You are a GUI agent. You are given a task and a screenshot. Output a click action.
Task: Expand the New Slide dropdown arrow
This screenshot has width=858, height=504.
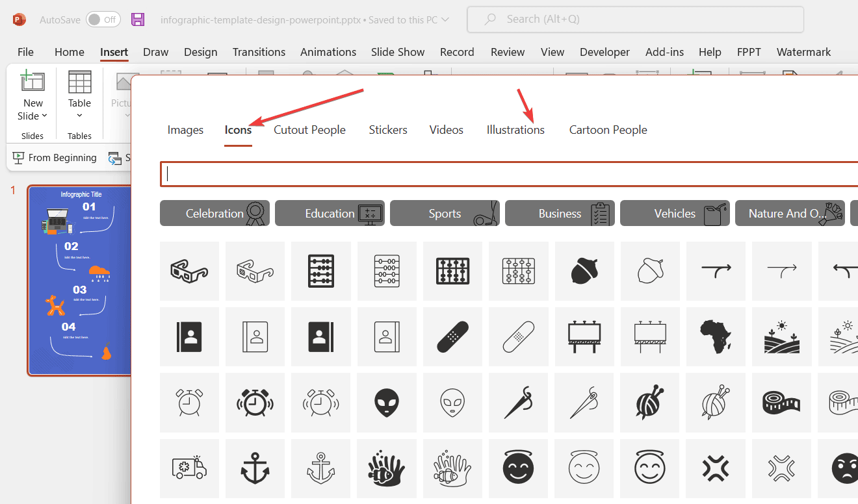(44, 116)
